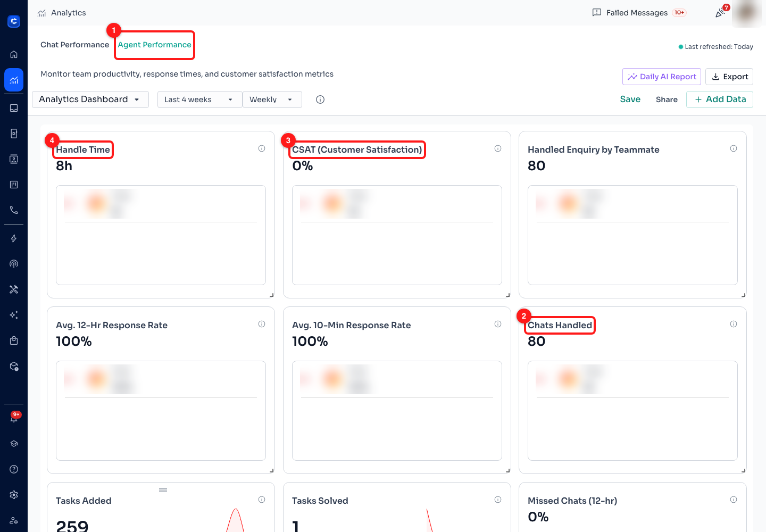This screenshot has height=532, width=766.
Task: Click info icon on Avg. 12-Hr Response Rate
Action: point(262,324)
